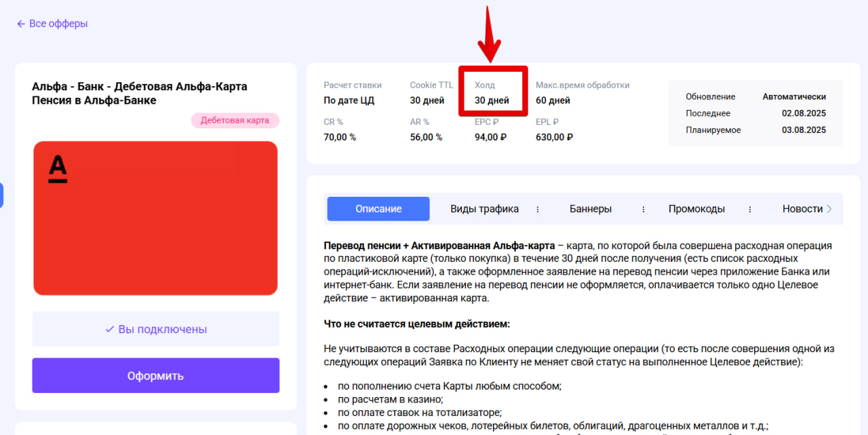Click the pink Дебетовая карта badge
This screenshot has width=868, height=435.
coord(235,121)
